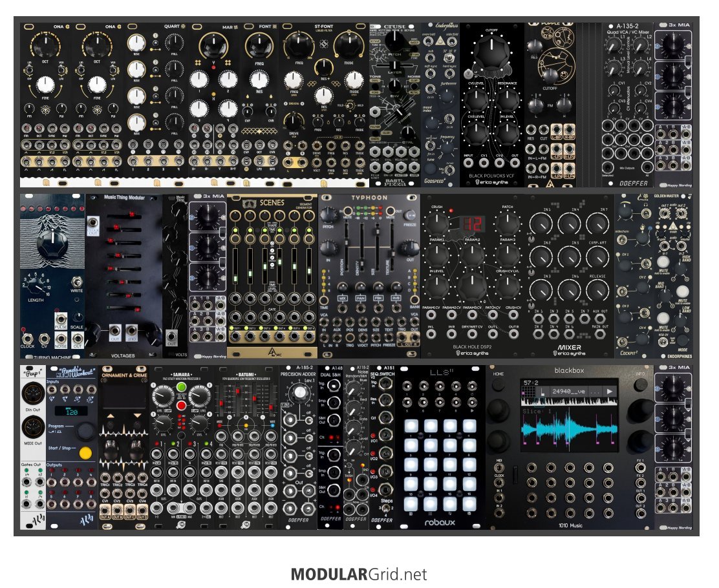The width and height of the screenshot is (719, 588).
Task: Click the red number display on Black Hole DSP2
Action: pos(472,224)
